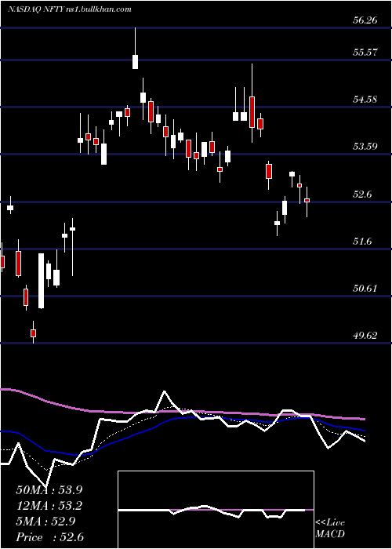Image resolution: width=392 pixels, height=549 pixels.
Task: Click the 56.26 price axis label
Action: [x=365, y=20]
